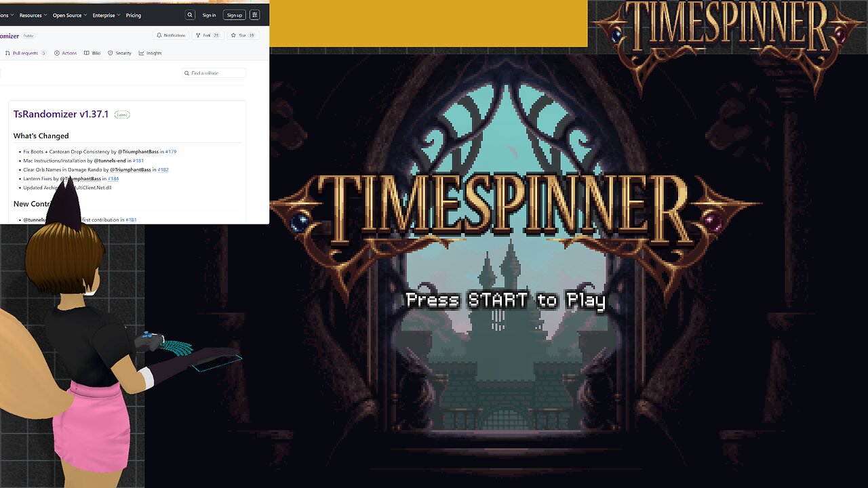
Task: Open @tunnels-end profile in Mac Instructions line
Action: pyautogui.click(x=110, y=161)
